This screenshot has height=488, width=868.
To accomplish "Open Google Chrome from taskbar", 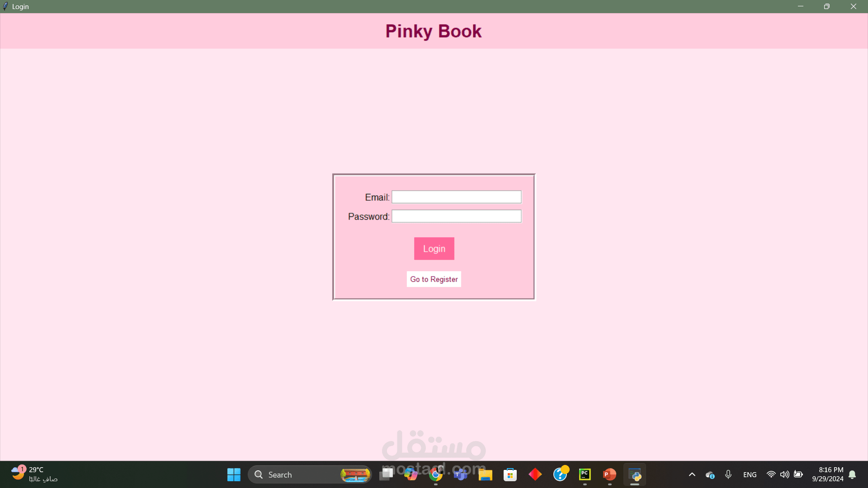I will point(436,474).
